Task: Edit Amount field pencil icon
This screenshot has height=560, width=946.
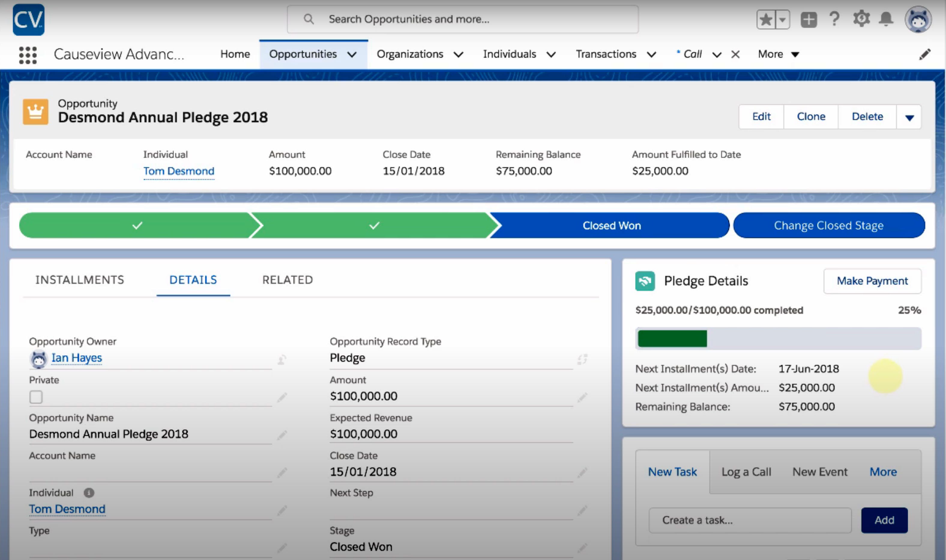Action: coord(582,397)
